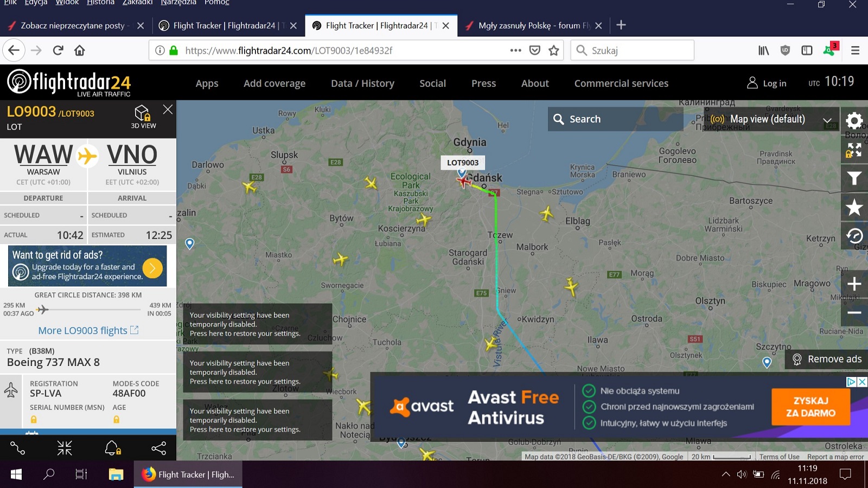
Task: Click the red LOT9003 aircraft on the map
Action: (464, 181)
